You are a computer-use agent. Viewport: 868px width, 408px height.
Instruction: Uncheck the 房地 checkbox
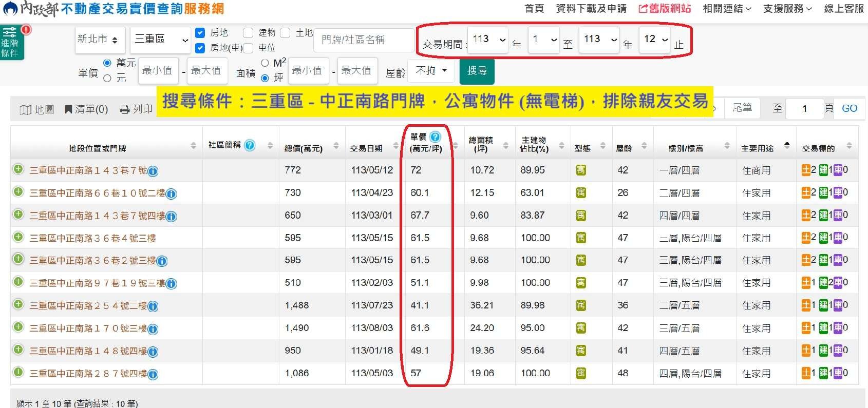coord(201,33)
